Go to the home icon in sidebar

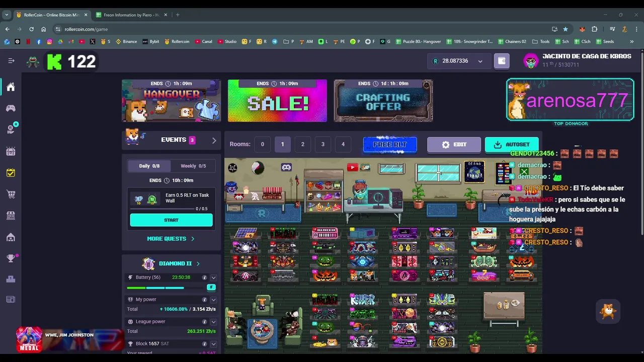(11, 87)
